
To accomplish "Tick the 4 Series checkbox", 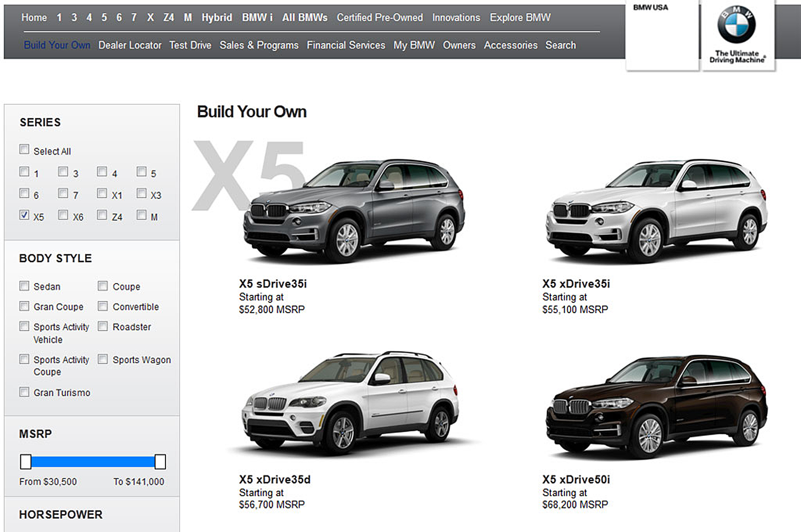I will click(102, 171).
